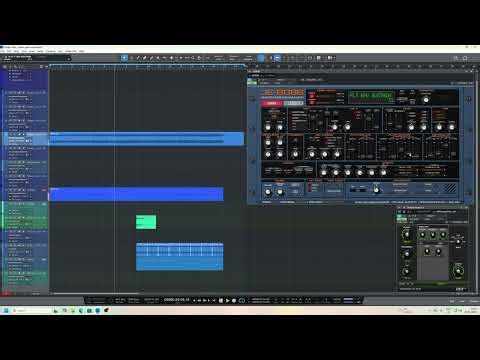Viewport: 480px width, 360px height.
Task: Toggle the synth plugin's green power button
Action: click(252, 82)
